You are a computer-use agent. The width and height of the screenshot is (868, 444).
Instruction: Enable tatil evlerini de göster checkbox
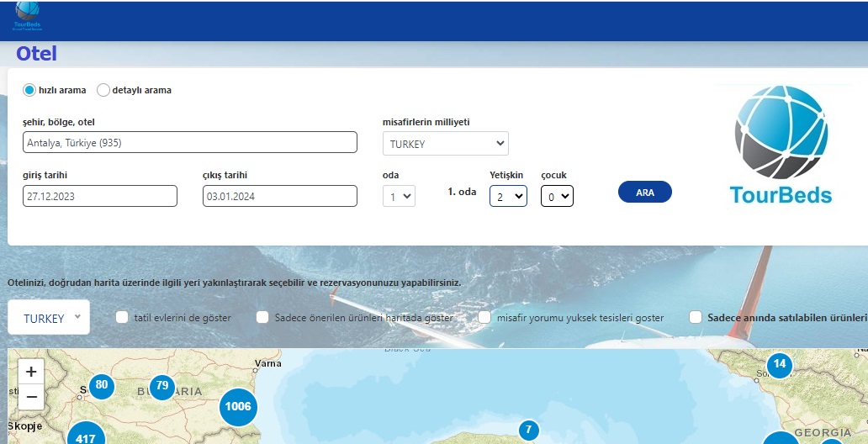(122, 317)
